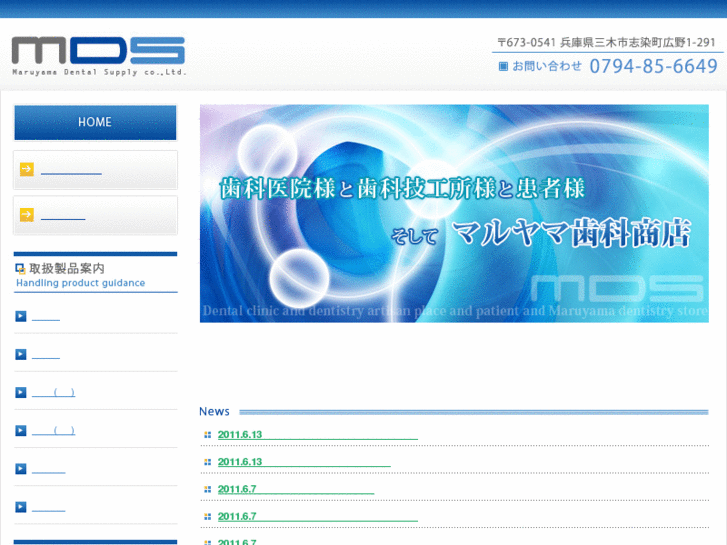Click the マルヤマ歯科商店 hero banner image
Image resolution: width=727 pixels, height=545 pixels.
[454, 213]
